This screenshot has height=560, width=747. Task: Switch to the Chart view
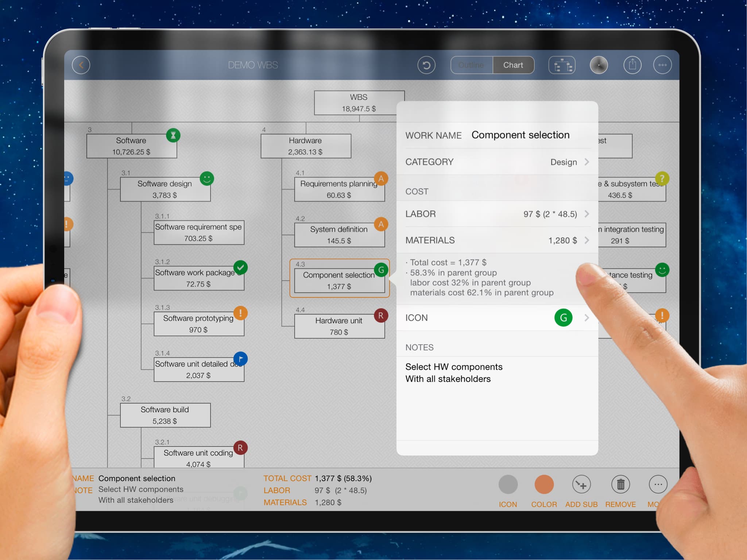(x=513, y=65)
